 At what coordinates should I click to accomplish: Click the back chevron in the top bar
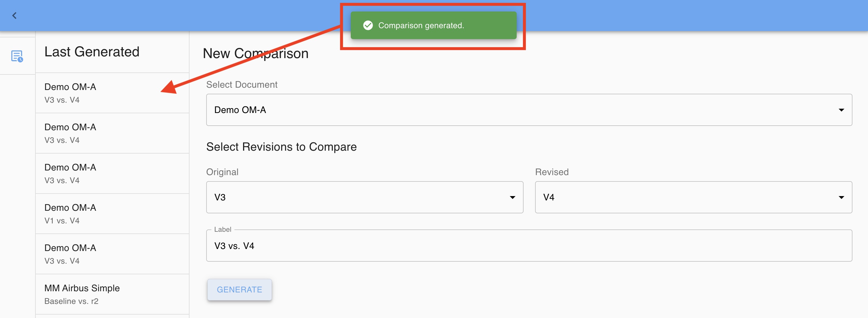point(14,16)
